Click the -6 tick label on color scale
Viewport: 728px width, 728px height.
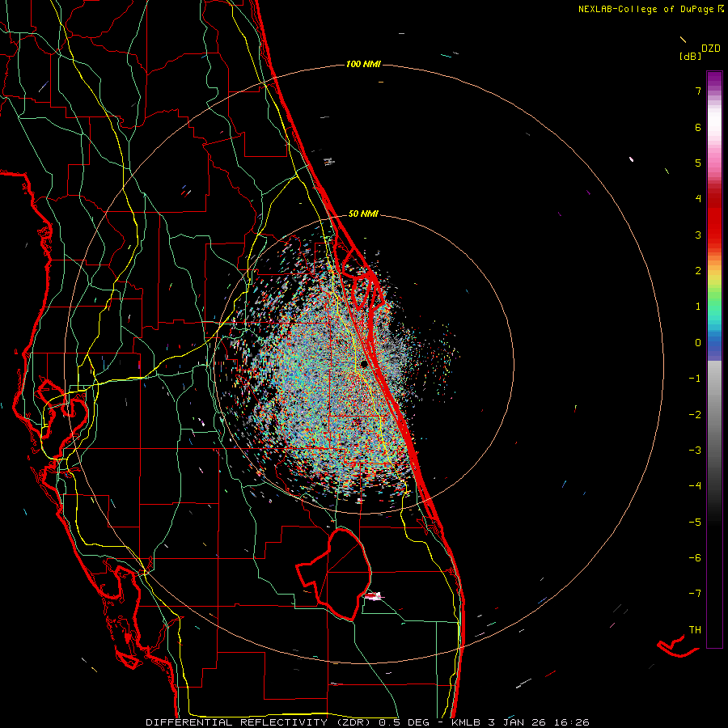pos(695,558)
